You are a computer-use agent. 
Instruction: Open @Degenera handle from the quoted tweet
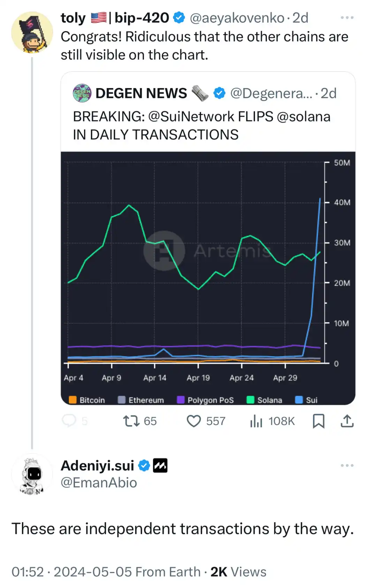[272, 93]
